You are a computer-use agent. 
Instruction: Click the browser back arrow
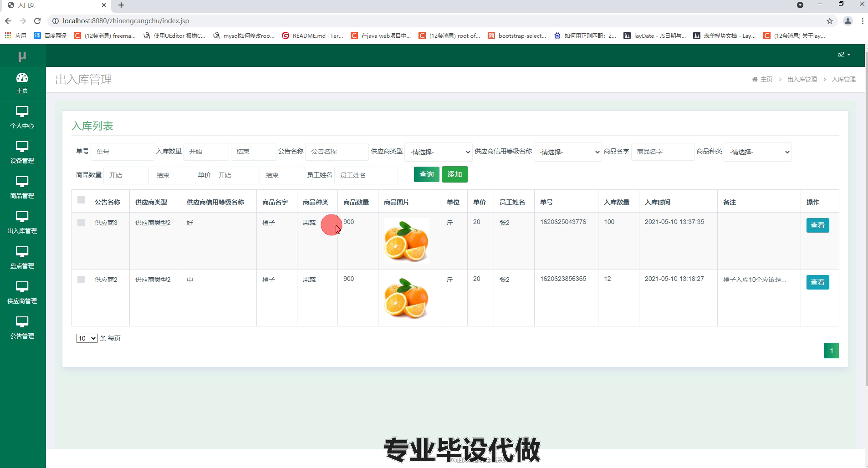click(8, 21)
